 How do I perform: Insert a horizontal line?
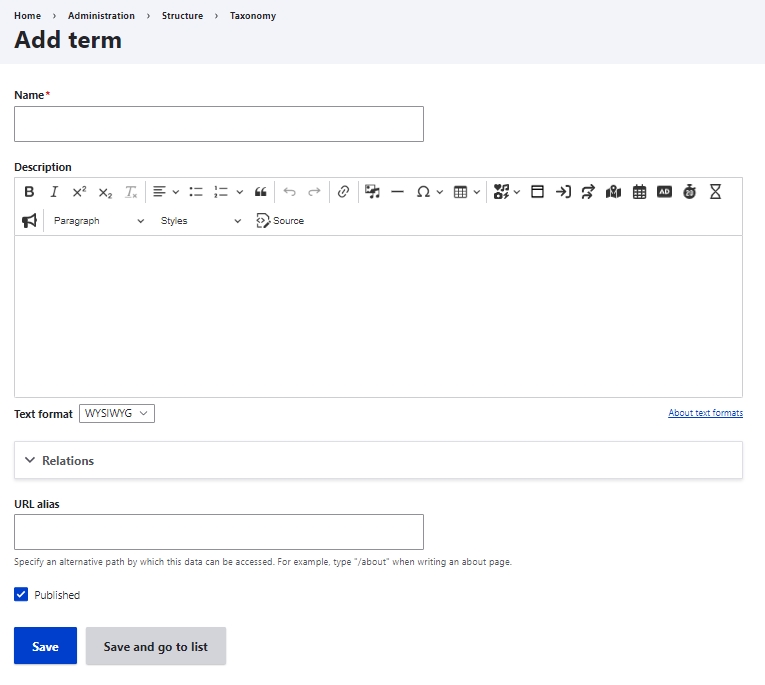coord(398,192)
